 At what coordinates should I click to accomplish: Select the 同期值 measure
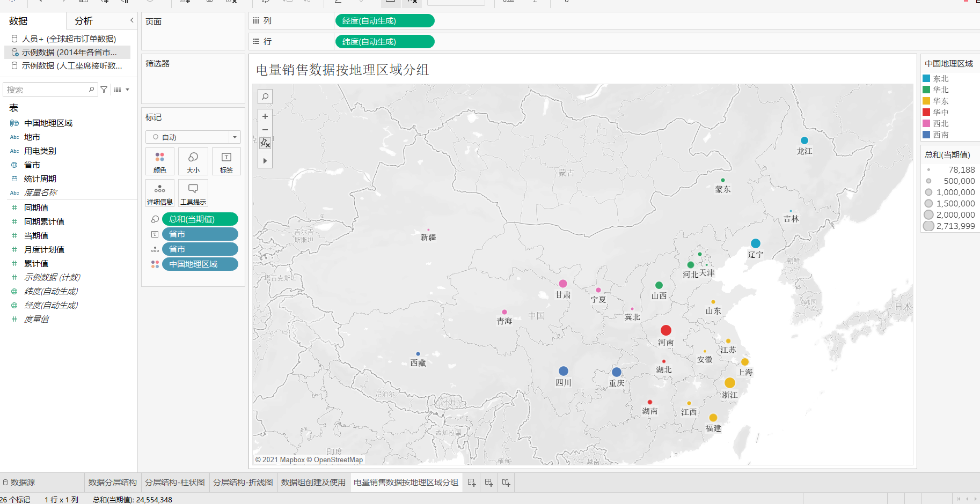[36, 208]
